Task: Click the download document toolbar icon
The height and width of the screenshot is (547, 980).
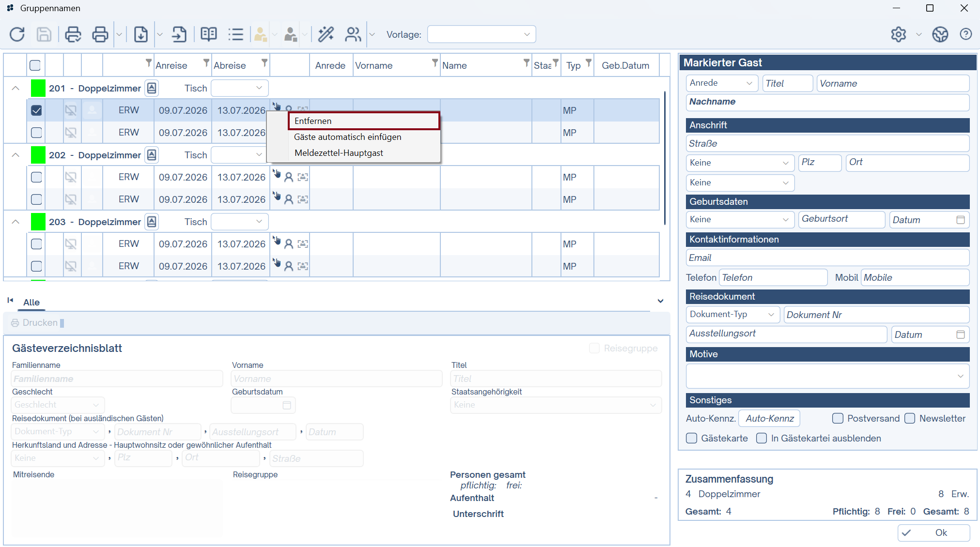Action: coord(141,34)
